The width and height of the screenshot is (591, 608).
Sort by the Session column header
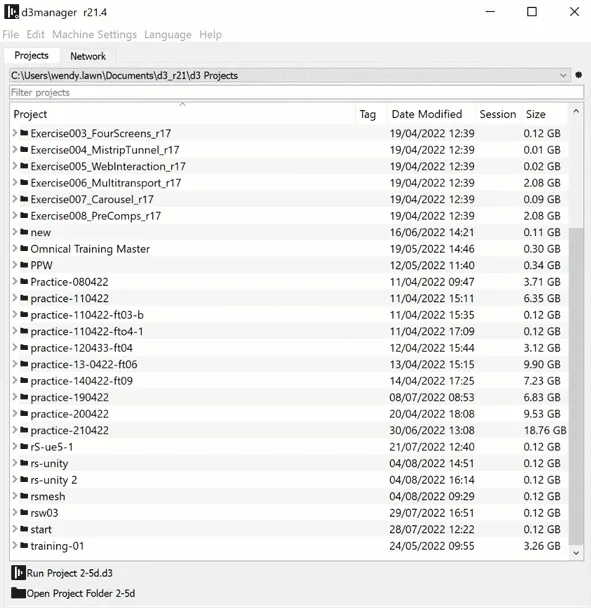click(x=498, y=114)
